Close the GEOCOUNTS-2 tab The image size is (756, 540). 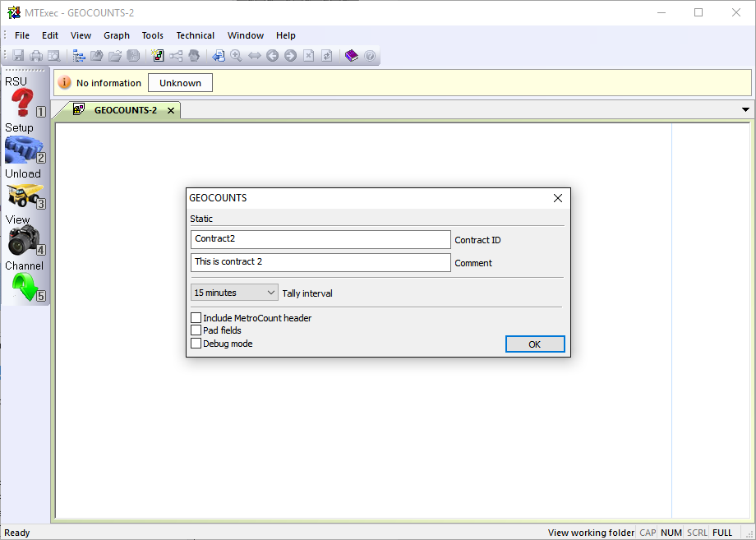pos(171,111)
